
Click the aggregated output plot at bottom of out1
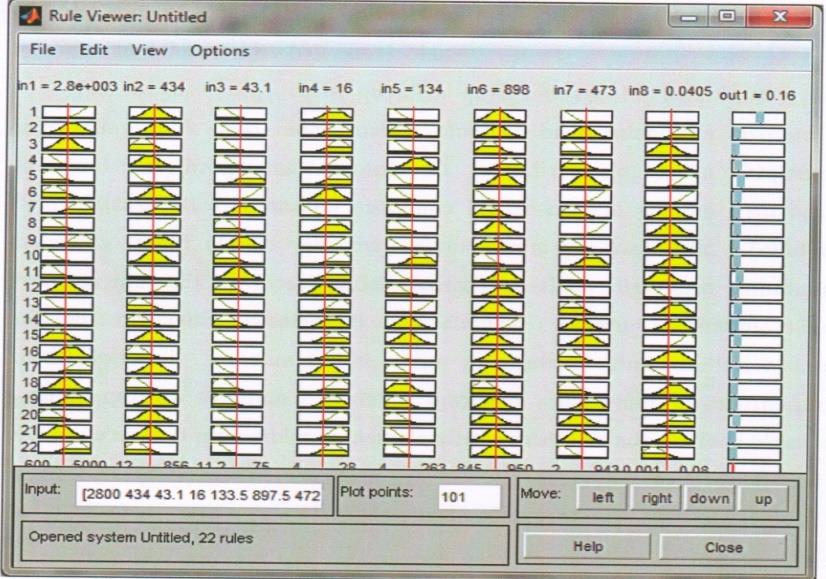(755, 467)
